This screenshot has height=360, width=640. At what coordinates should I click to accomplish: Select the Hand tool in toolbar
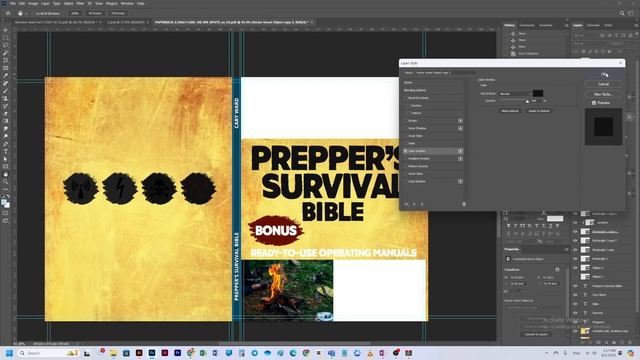click(x=5, y=174)
